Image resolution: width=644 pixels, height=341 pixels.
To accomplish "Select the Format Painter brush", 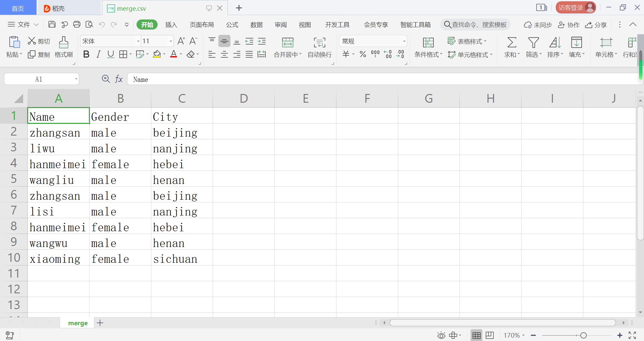I will [63, 43].
